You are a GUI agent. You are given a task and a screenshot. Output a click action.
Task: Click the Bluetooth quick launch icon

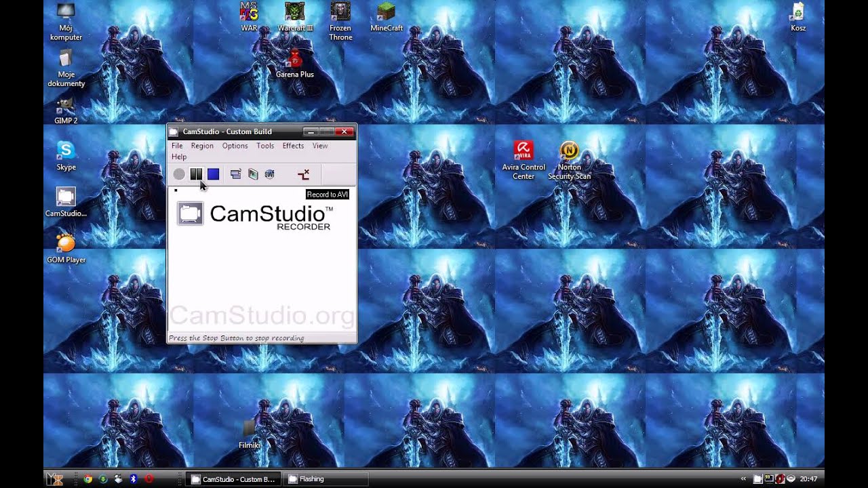134,479
